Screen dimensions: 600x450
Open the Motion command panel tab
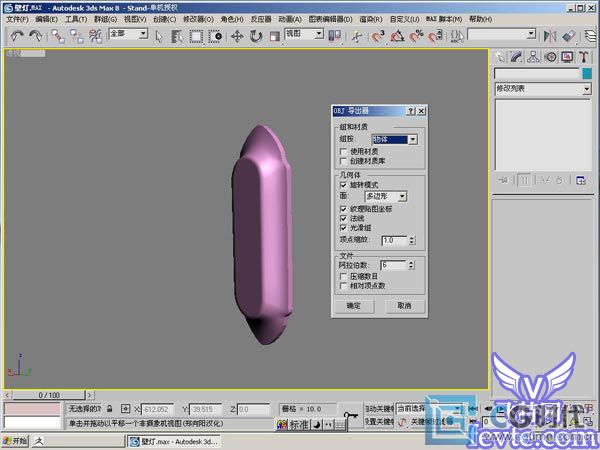[x=550, y=57]
